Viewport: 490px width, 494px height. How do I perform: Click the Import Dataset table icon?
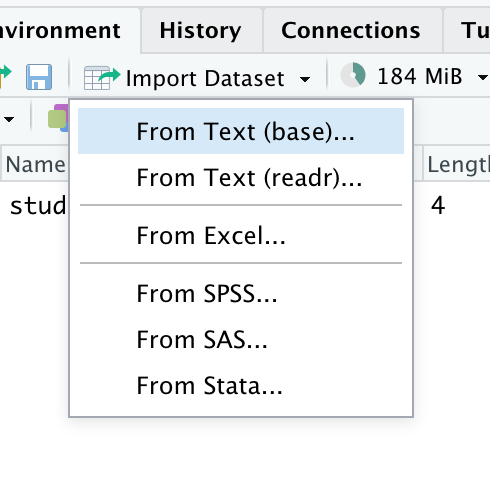(x=101, y=78)
